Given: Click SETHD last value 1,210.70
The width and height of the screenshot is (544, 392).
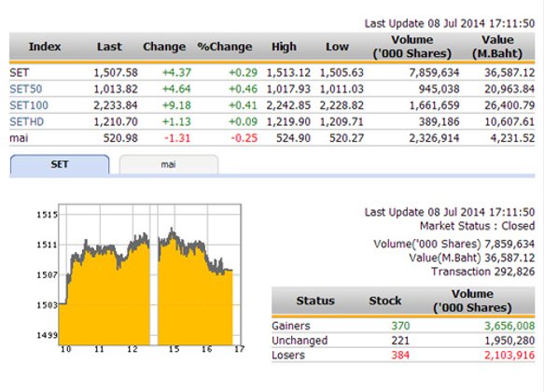Looking at the screenshot, I should pos(116,121).
